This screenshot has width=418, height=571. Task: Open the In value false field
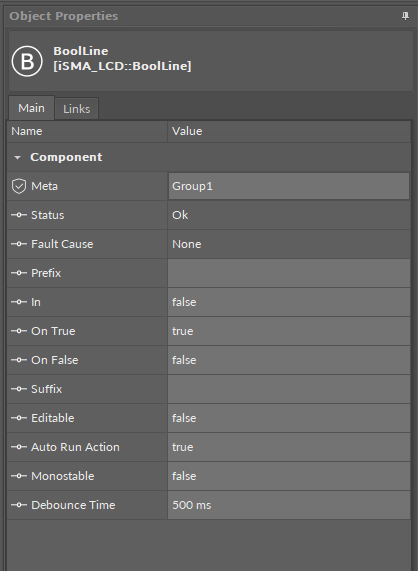(289, 302)
